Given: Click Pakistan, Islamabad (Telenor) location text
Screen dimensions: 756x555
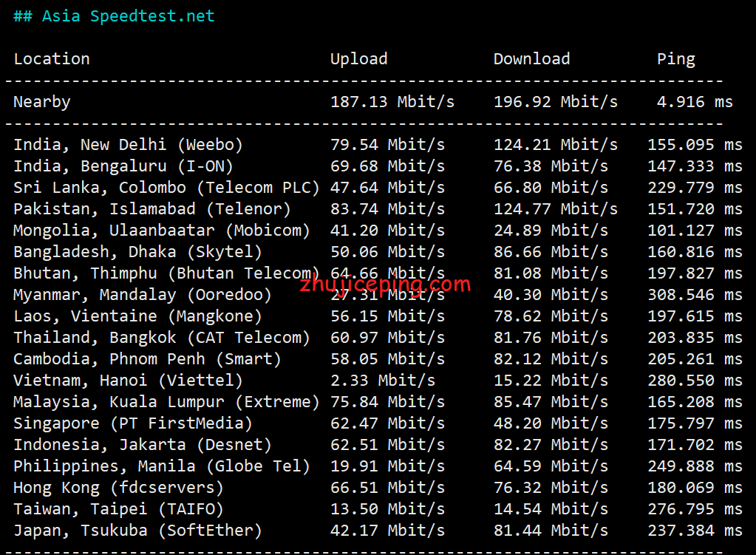Looking at the screenshot, I should [152, 209].
